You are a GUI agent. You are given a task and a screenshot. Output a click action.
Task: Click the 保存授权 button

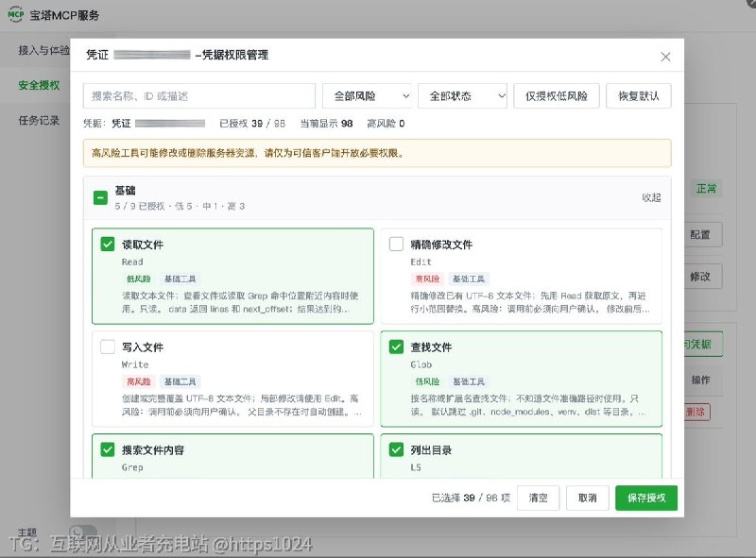(x=646, y=498)
